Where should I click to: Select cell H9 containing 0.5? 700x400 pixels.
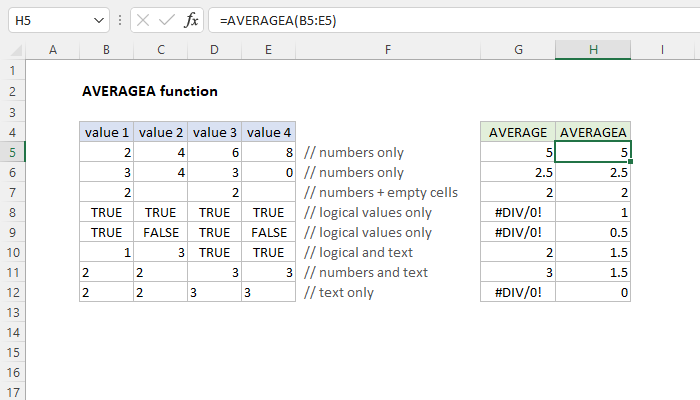pyautogui.click(x=593, y=233)
